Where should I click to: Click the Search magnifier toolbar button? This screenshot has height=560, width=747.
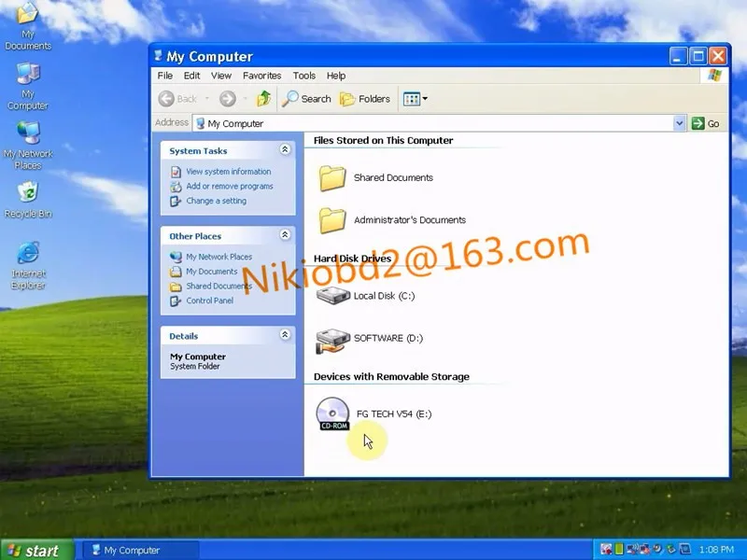(x=306, y=99)
